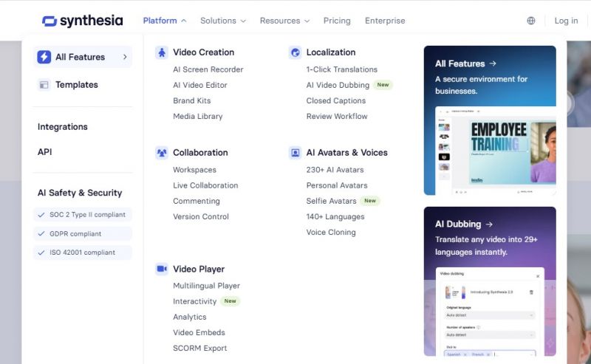
Task: Click the Video Player camera icon
Action: coord(162,269)
